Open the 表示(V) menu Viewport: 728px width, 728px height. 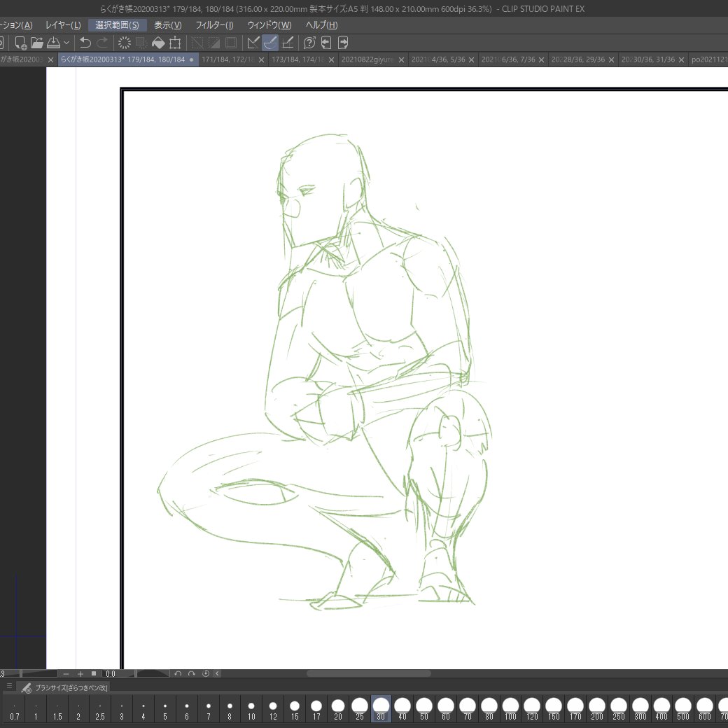coord(167,25)
